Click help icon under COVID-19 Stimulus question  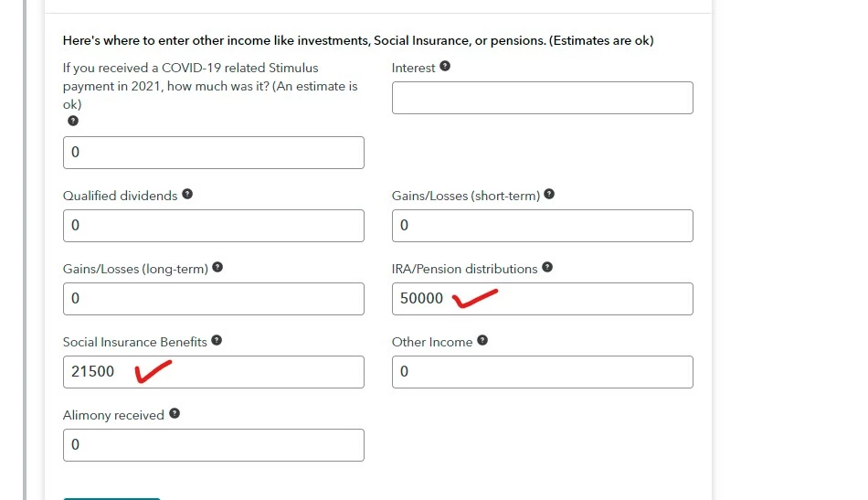click(72, 121)
